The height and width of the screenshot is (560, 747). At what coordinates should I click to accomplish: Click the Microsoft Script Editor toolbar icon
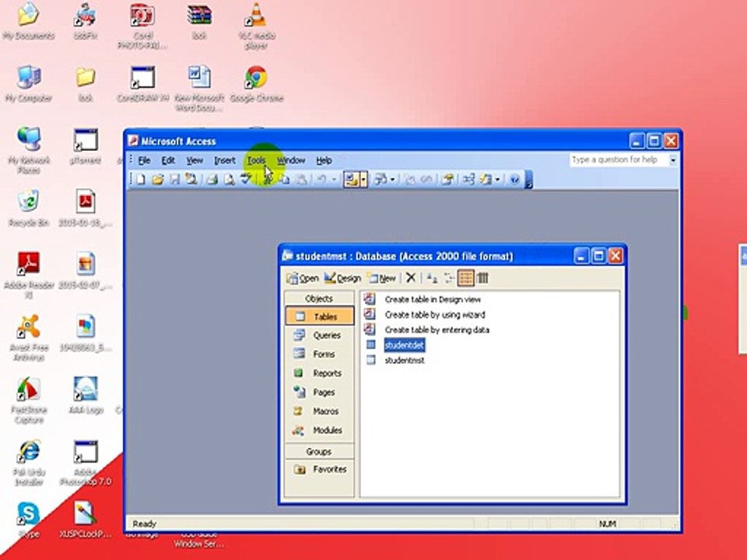[x=426, y=180]
